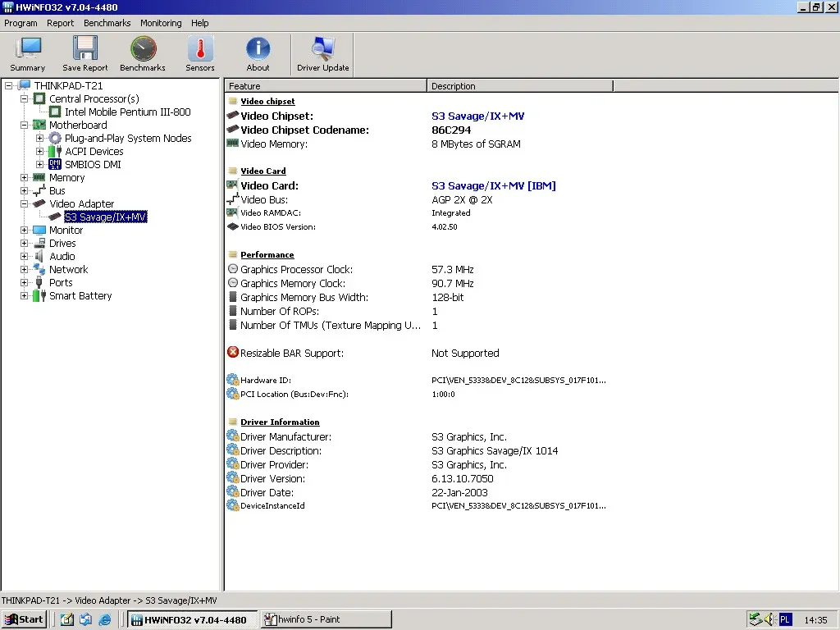840x630 pixels.
Task: Click the Resizable BAR Support red X icon
Action: coord(233,352)
